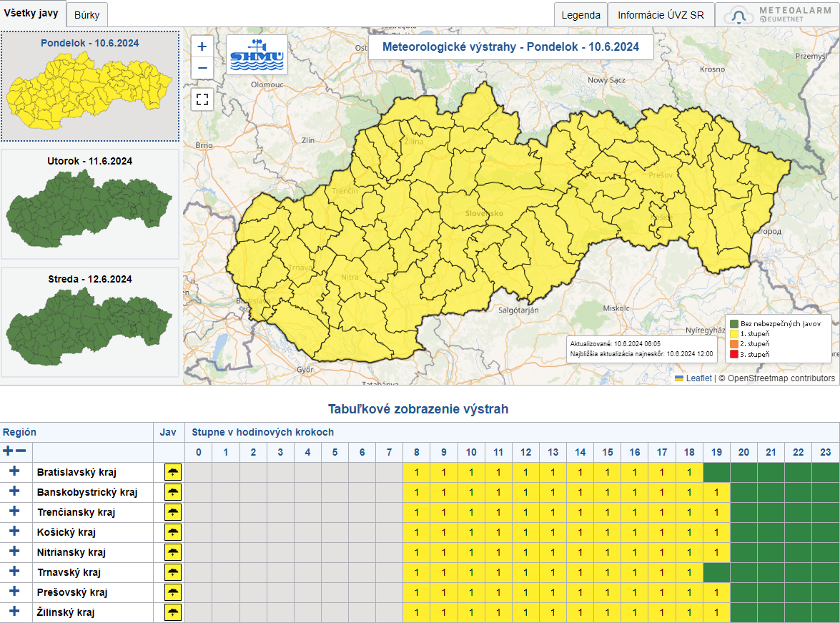The height and width of the screenshot is (623, 840).
Task: Open the Legenda panel
Action: (580, 15)
